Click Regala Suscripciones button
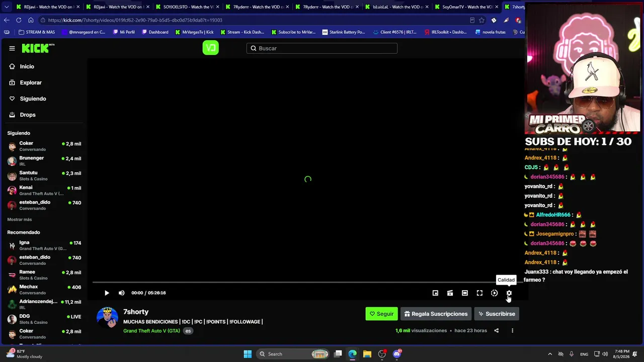 coord(436,314)
